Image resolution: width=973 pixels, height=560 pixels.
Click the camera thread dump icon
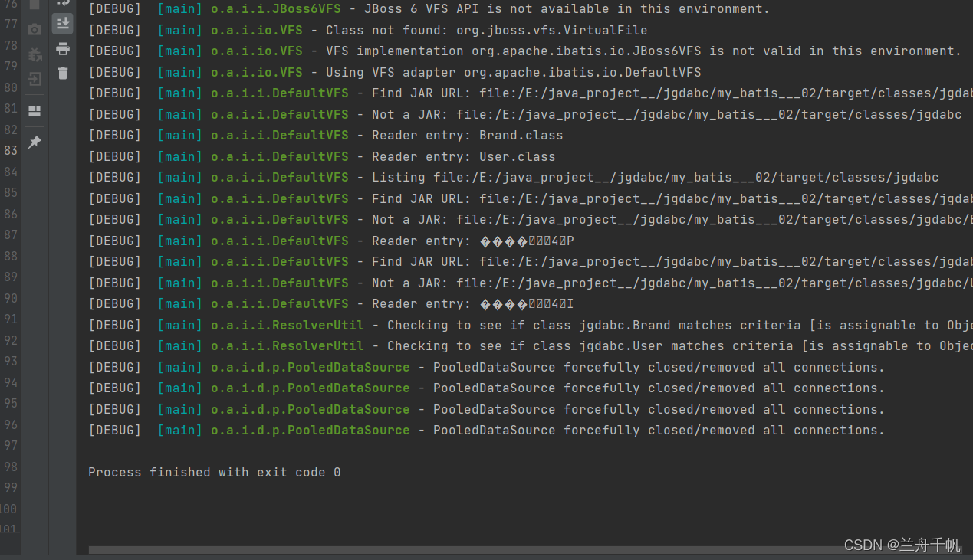[x=35, y=30]
